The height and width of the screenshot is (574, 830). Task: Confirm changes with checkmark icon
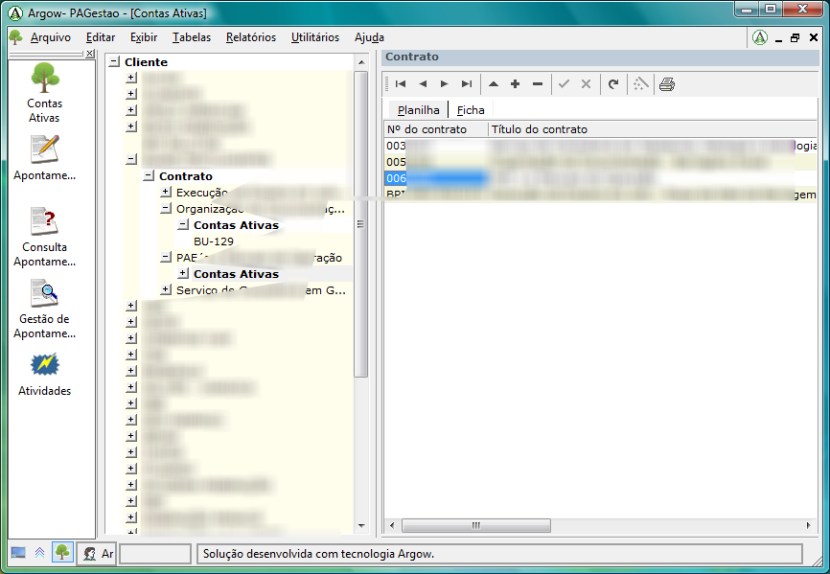pos(564,84)
